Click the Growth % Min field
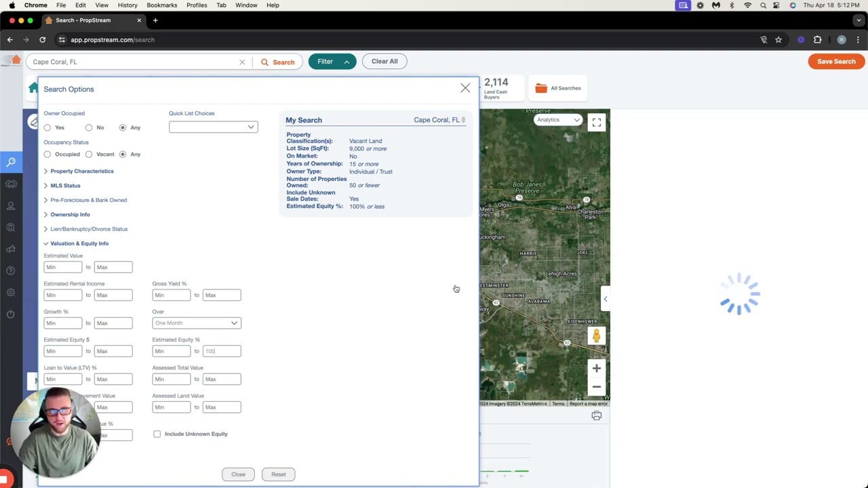 (x=63, y=323)
